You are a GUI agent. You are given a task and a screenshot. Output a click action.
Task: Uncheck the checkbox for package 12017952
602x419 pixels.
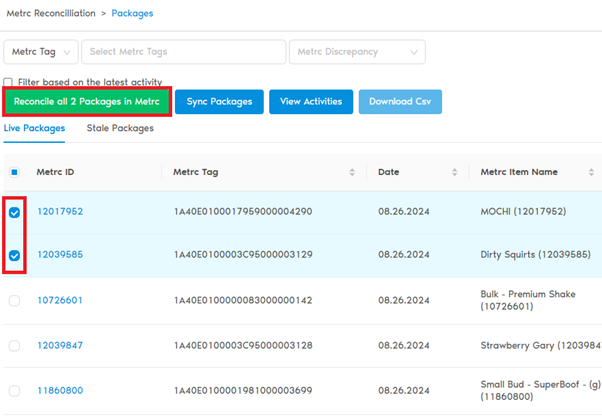[x=15, y=212]
